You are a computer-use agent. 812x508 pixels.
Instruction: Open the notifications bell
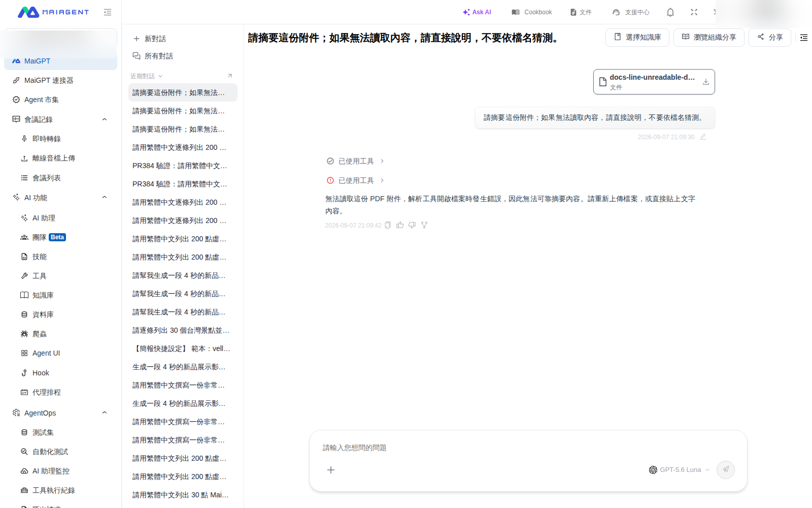(x=670, y=12)
